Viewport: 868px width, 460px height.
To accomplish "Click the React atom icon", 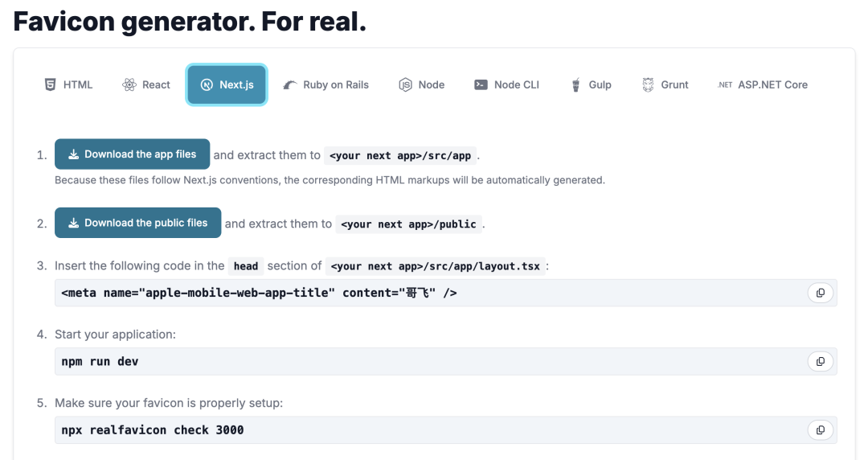I will coord(129,84).
